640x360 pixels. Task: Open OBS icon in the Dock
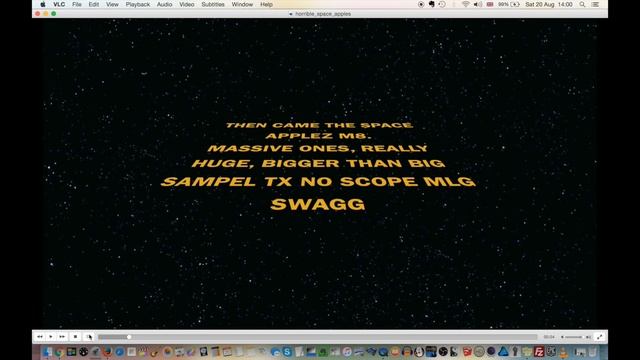(x=443, y=352)
